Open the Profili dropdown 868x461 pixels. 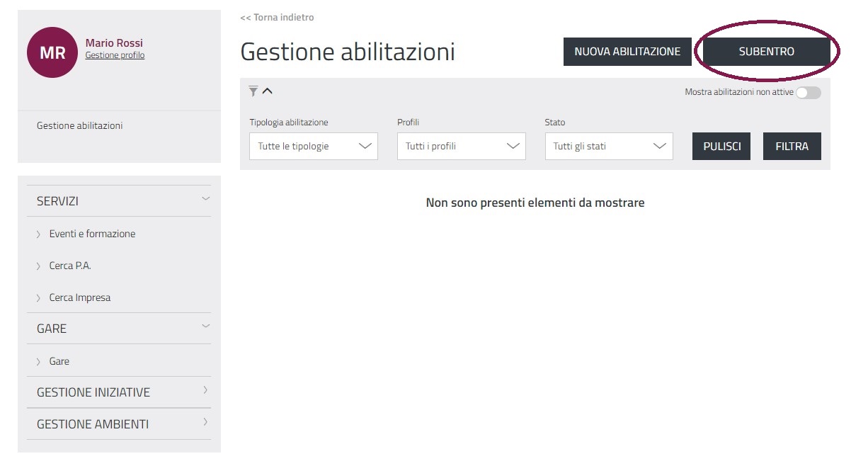coord(461,147)
